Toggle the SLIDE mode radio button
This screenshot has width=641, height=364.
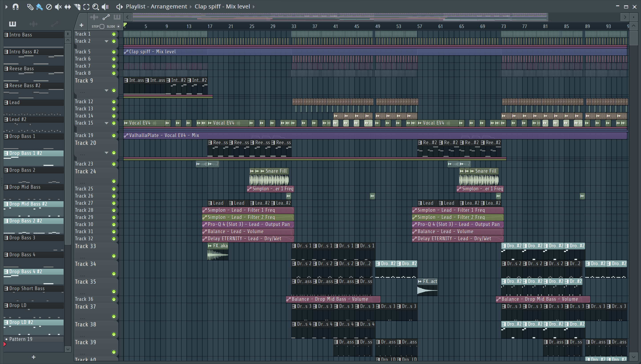pyautogui.click(x=118, y=26)
